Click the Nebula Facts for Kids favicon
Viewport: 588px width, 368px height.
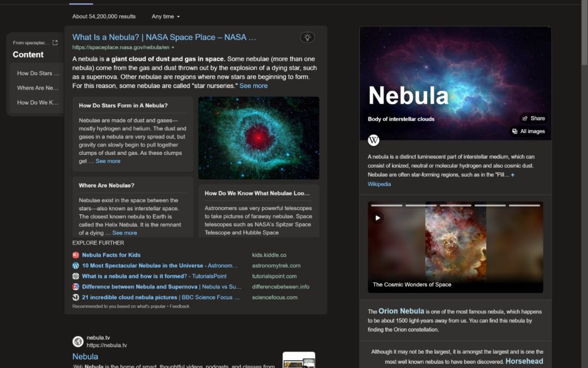76,255
